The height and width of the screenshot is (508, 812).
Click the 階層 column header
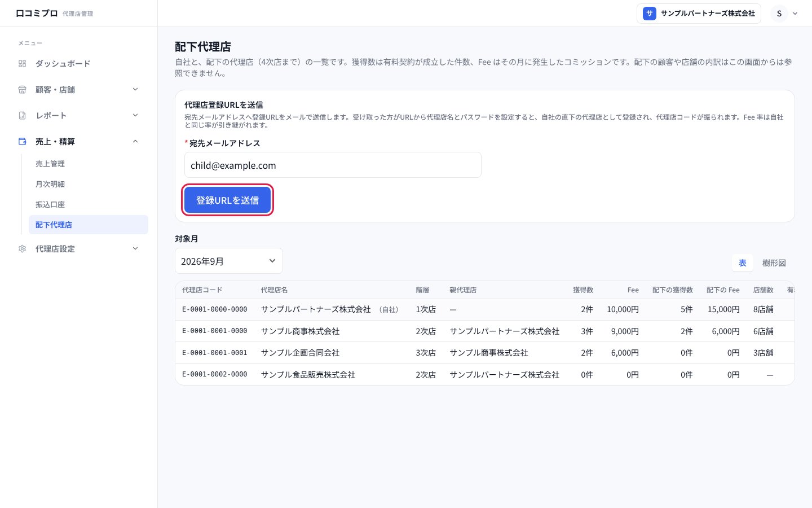(422, 290)
